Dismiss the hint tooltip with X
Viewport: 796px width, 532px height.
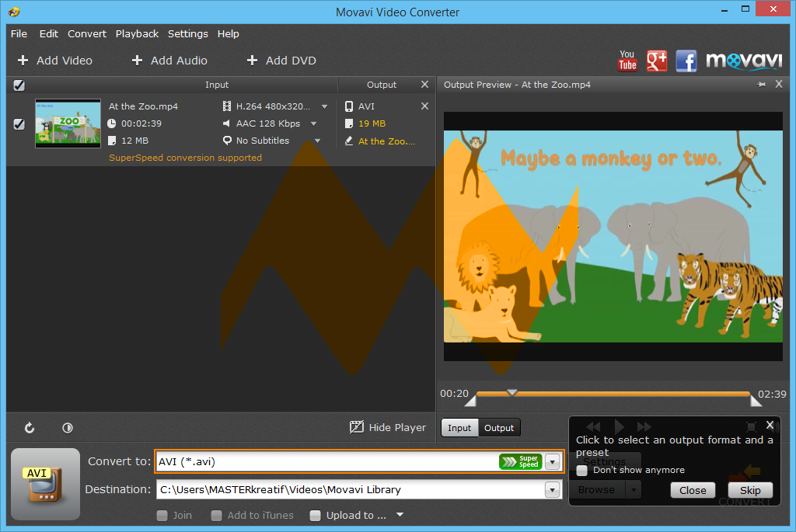coord(770,425)
